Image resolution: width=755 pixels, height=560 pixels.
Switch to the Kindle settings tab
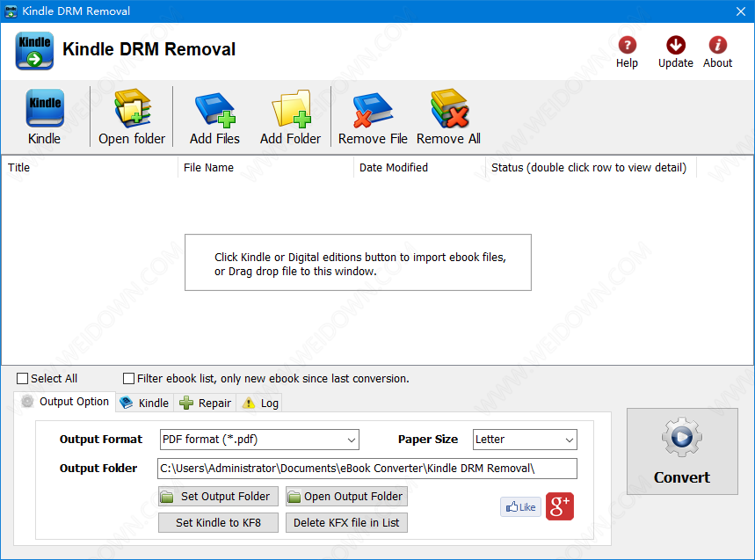(144, 403)
